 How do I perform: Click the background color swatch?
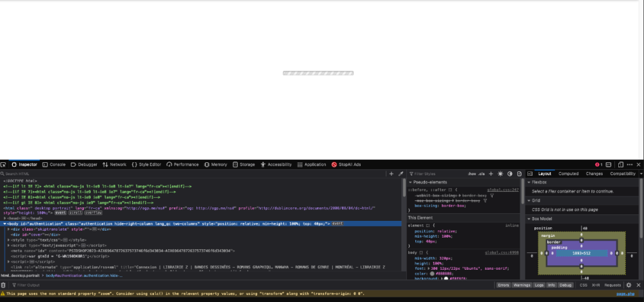pyautogui.click(x=446, y=279)
